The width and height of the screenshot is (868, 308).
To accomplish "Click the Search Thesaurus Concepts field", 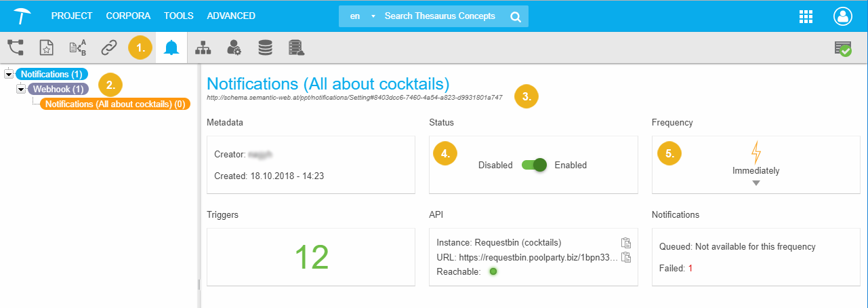I will tap(440, 16).
